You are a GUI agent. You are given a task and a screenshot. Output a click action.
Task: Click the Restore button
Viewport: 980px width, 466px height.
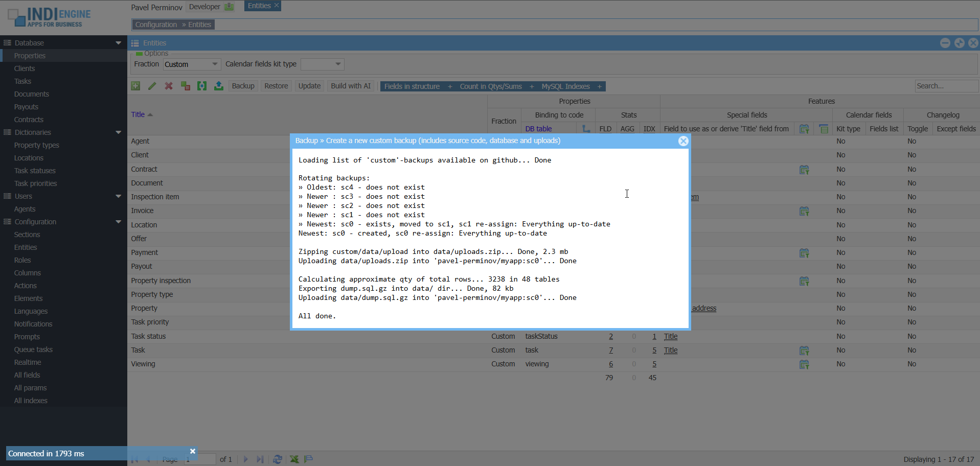[276, 86]
